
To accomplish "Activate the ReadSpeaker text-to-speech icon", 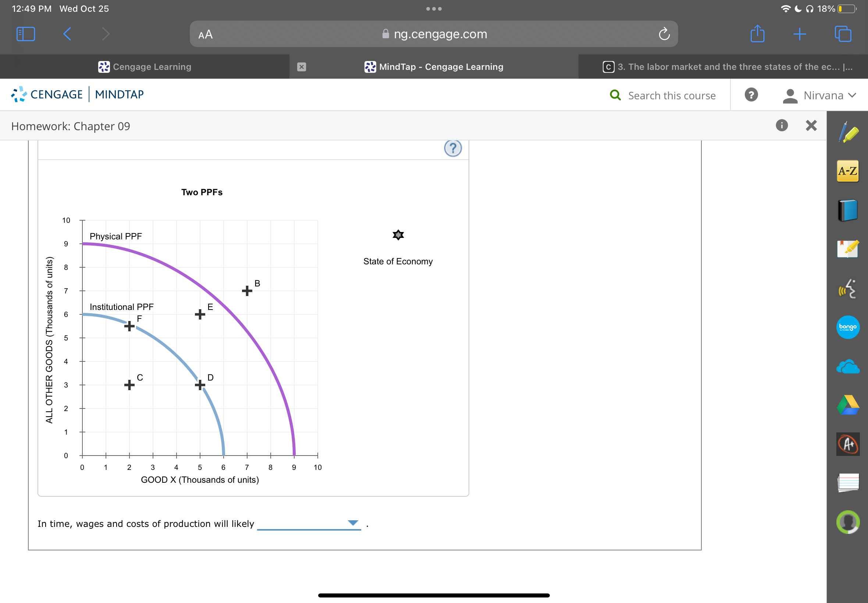I will 848,289.
